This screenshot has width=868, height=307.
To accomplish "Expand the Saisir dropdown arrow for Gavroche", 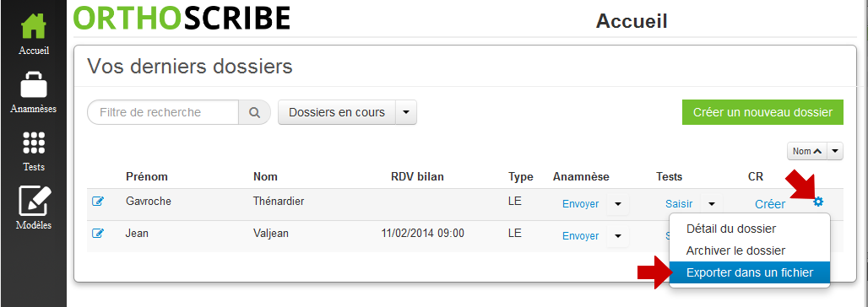I will [712, 204].
